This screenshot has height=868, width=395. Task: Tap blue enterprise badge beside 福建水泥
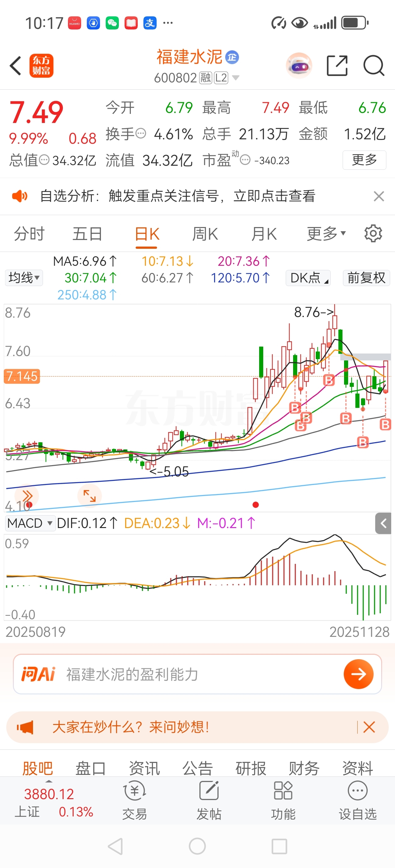232,57
